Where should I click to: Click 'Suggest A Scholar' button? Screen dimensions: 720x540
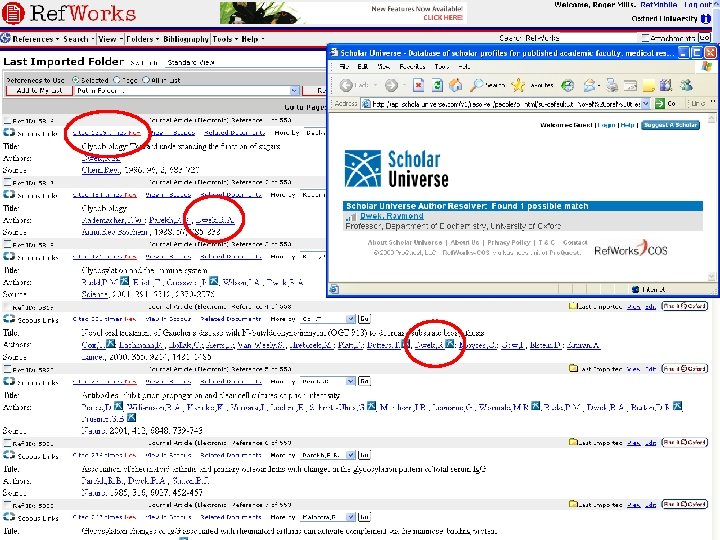[670, 125]
